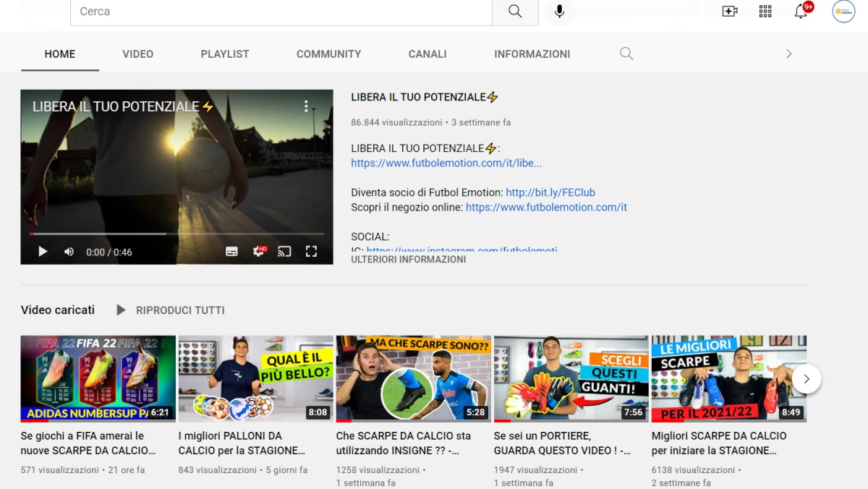Click the Cerca search field
This screenshot has width=868, height=489.
[x=281, y=12]
